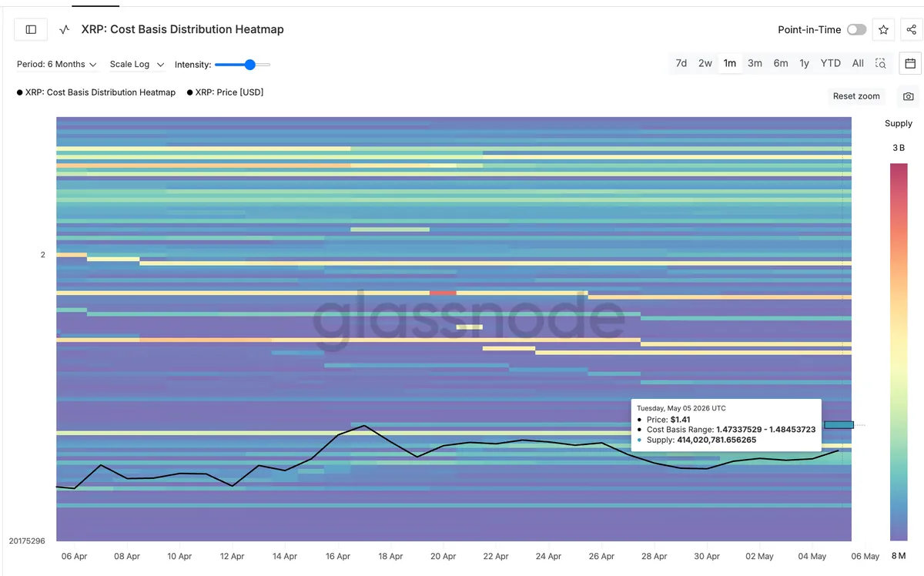
Task: Toggle the Cost Basis Distribution Heatmap legend
Action: tap(96, 92)
